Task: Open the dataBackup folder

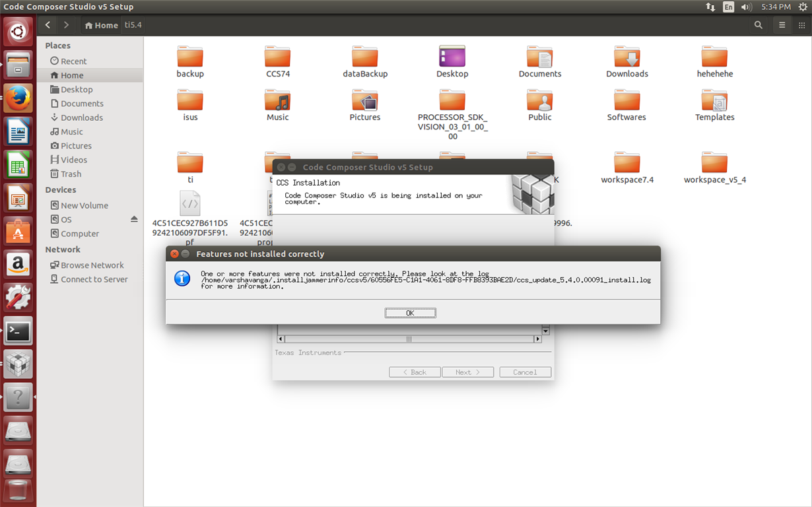Action: click(365, 62)
